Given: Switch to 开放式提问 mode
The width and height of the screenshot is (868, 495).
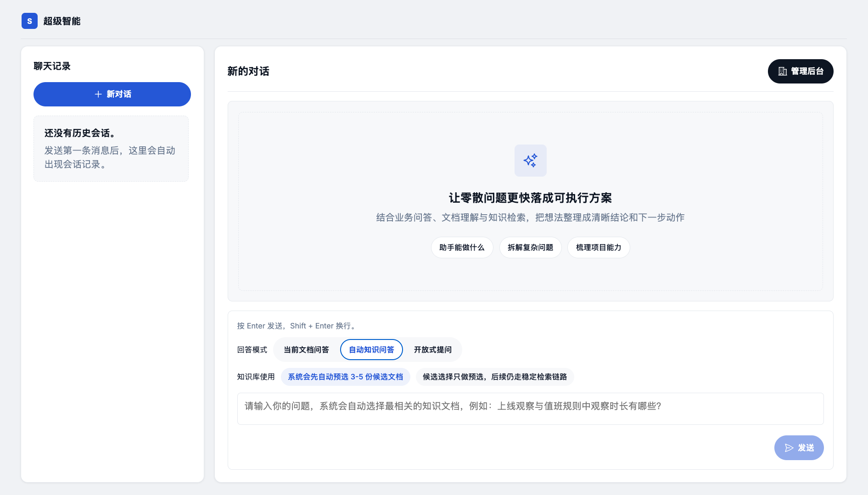Looking at the screenshot, I should tap(432, 350).
